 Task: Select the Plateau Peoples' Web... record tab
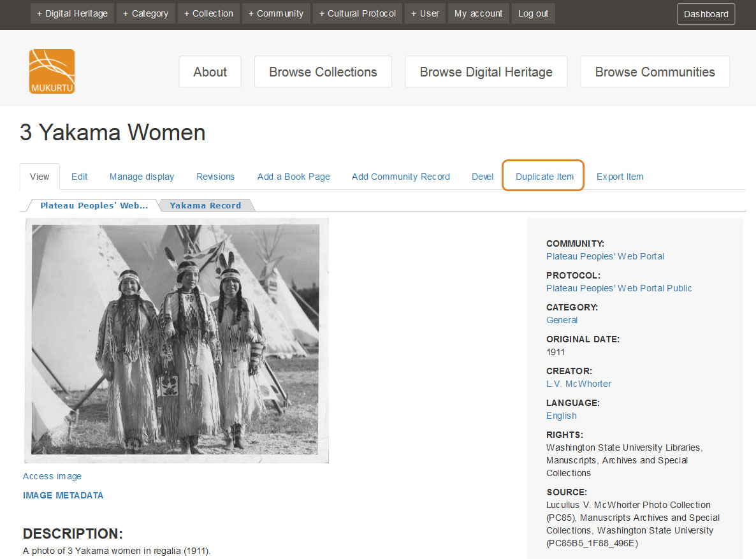94,205
